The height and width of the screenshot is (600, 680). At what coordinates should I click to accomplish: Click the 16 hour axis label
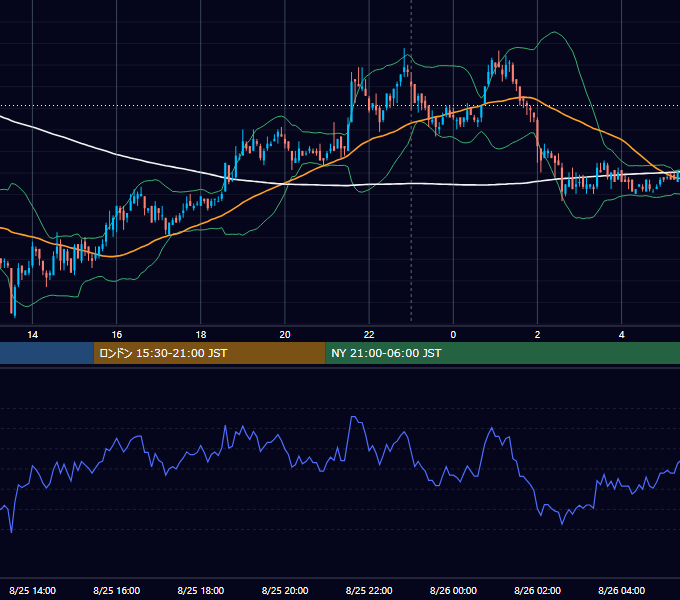point(117,335)
